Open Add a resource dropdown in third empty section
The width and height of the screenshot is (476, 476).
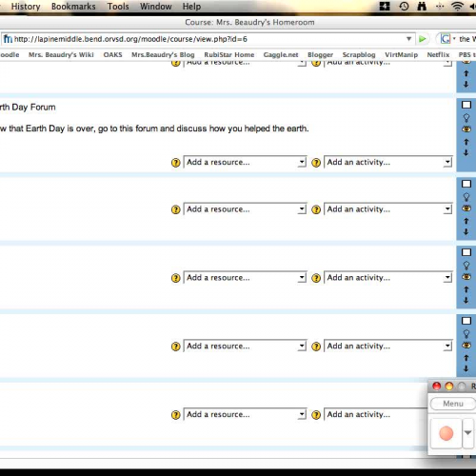tap(245, 346)
